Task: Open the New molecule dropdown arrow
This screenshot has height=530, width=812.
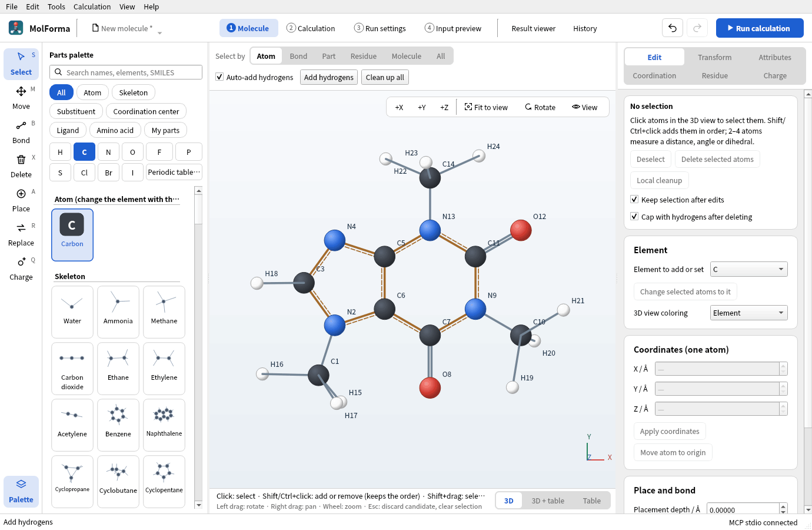Action: 159,32
